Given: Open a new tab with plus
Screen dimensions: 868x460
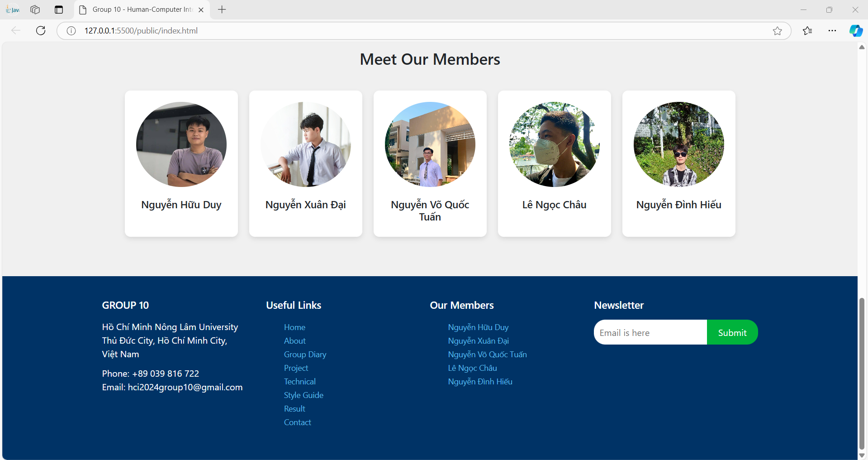Looking at the screenshot, I should coord(222,10).
